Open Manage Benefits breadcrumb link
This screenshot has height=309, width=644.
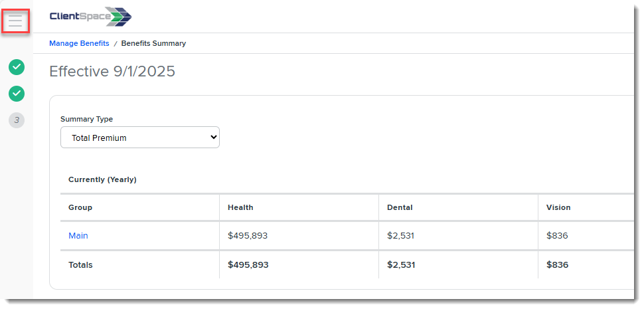point(79,43)
